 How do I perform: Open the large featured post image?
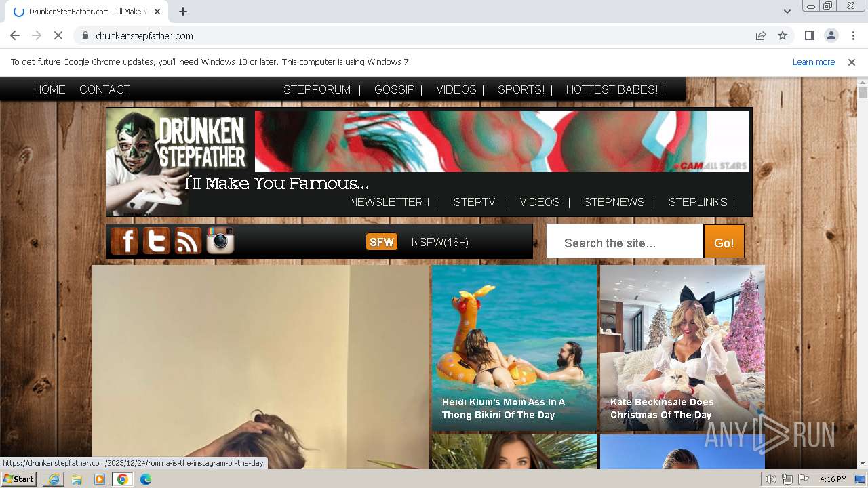pos(260,367)
